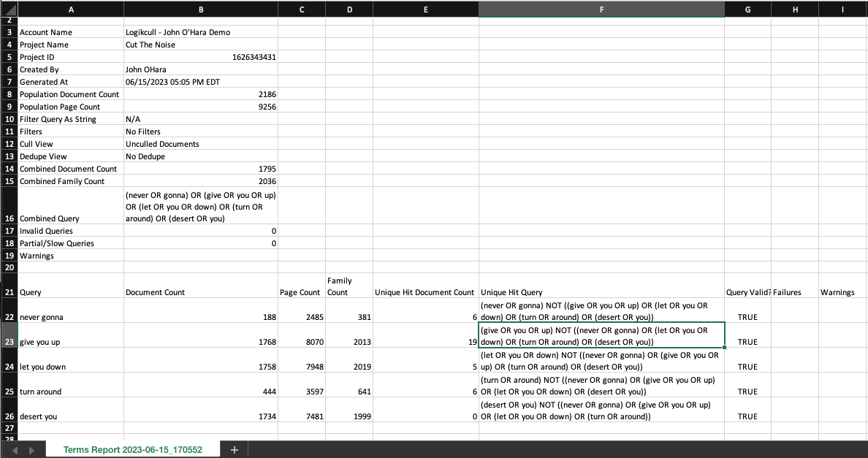Select row 21 header

click(9, 286)
